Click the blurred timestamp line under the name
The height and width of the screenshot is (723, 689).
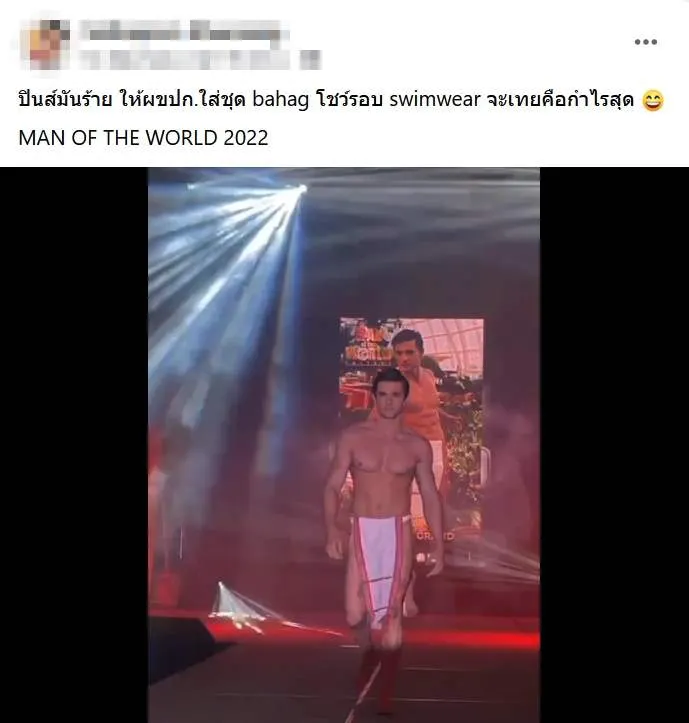click(x=197, y=60)
